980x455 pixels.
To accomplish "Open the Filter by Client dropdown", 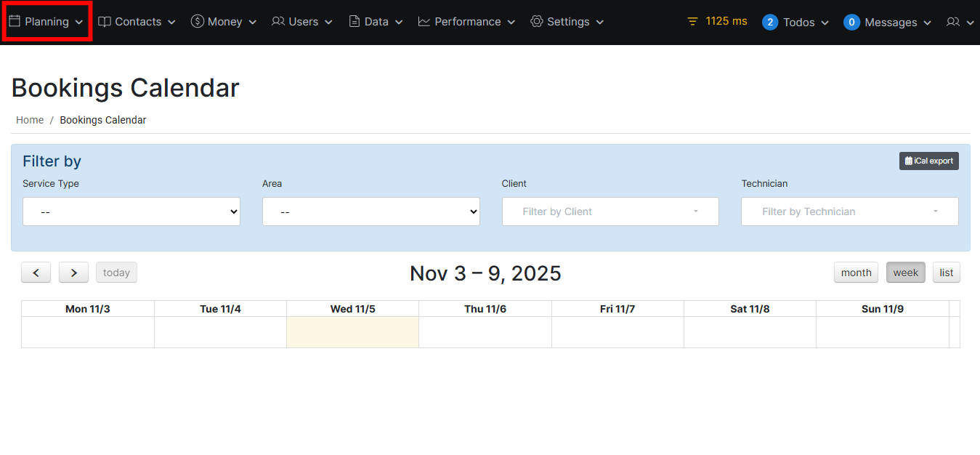I will pyautogui.click(x=610, y=212).
